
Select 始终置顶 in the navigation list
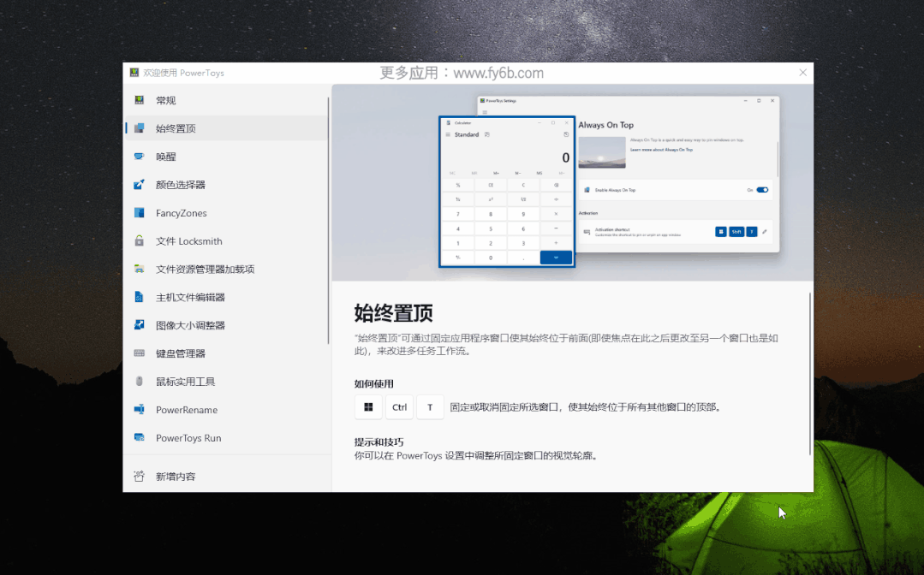pos(226,128)
